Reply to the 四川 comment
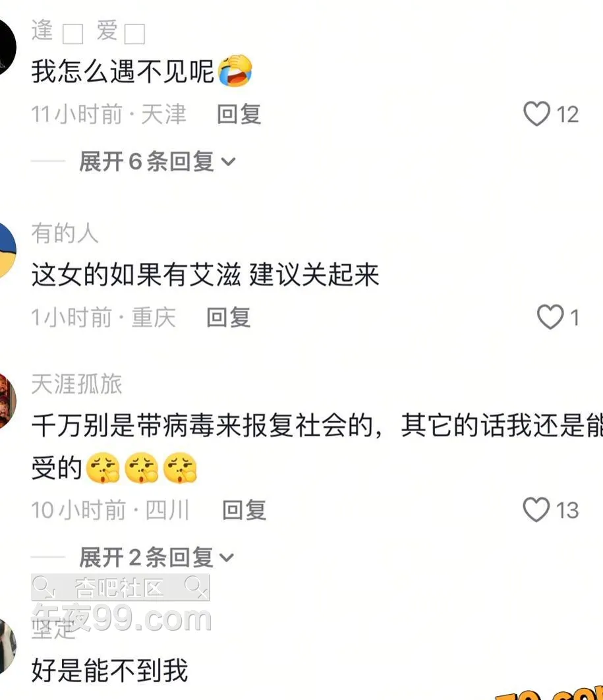 244,510
